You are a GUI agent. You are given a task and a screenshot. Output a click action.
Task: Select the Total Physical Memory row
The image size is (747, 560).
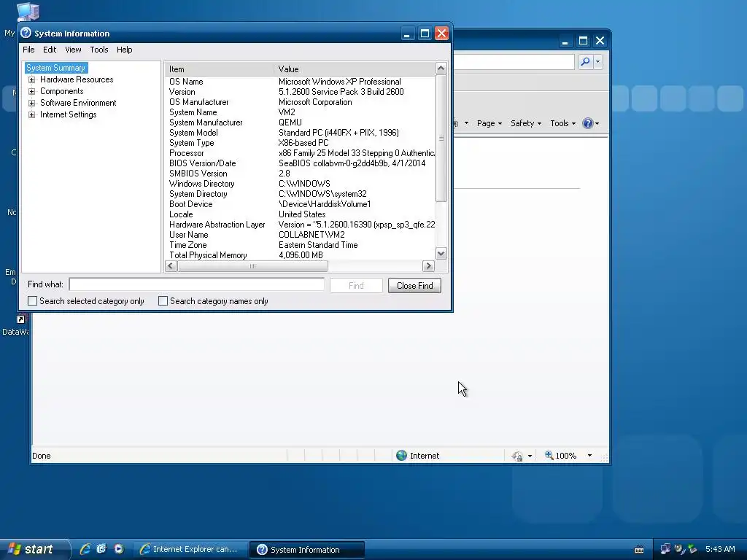[x=300, y=255]
